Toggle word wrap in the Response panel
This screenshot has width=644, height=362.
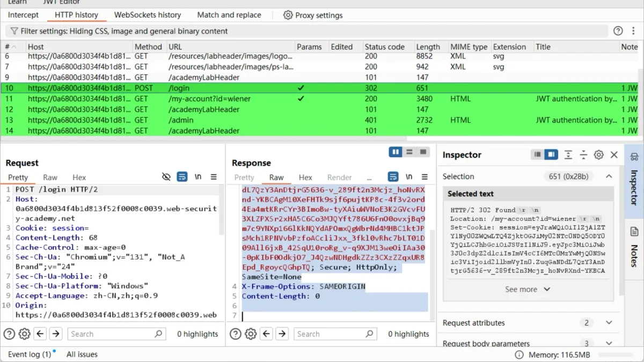pos(393,177)
